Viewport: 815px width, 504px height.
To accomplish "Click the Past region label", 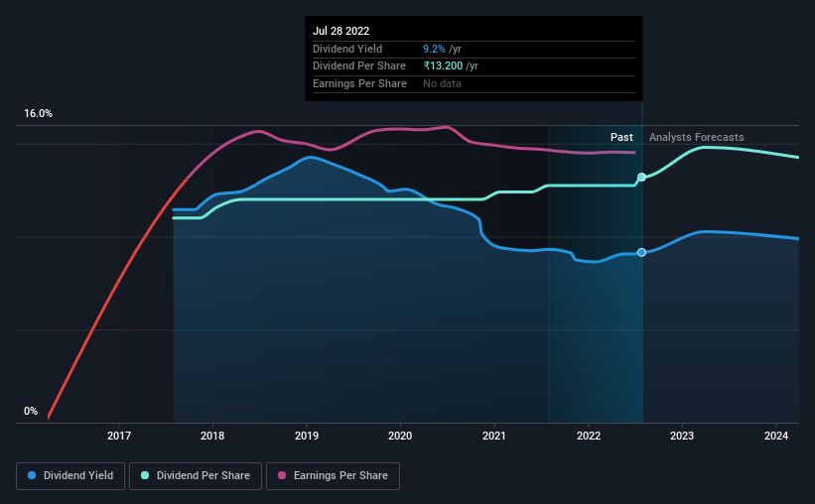I will 621,137.
